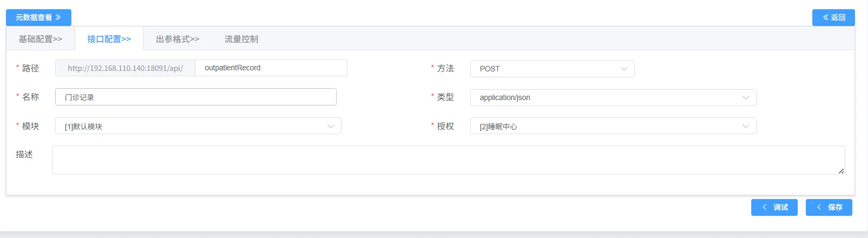The image size is (868, 238).
Task: Click the 路径 field label
Action: 30,68
